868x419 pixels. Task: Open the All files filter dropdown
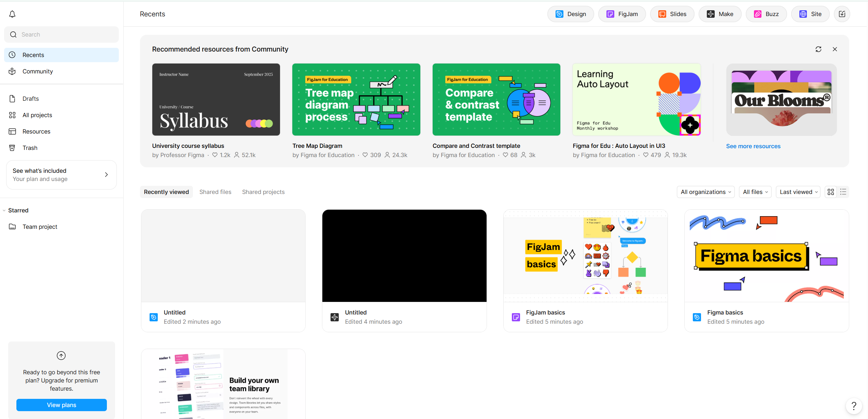tap(755, 192)
